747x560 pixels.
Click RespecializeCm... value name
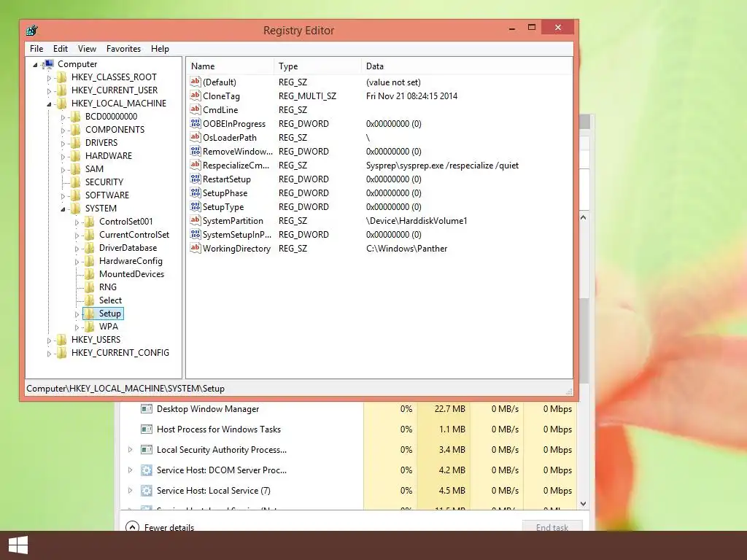click(236, 166)
